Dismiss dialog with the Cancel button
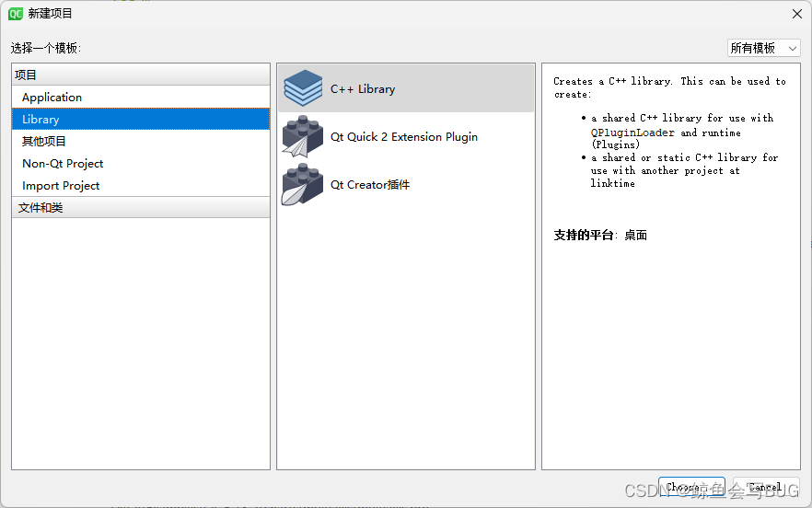 (x=765, y=487)
